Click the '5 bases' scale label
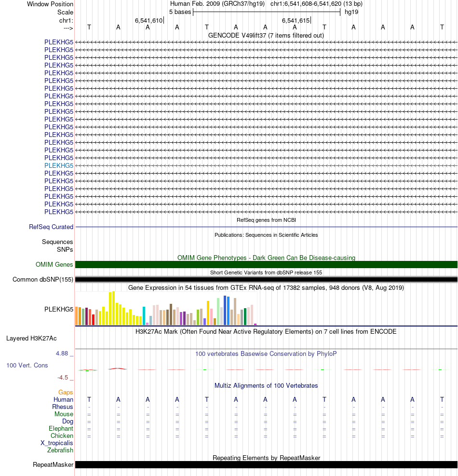Screen dimensions: 458x476 [x=180, y=12]
